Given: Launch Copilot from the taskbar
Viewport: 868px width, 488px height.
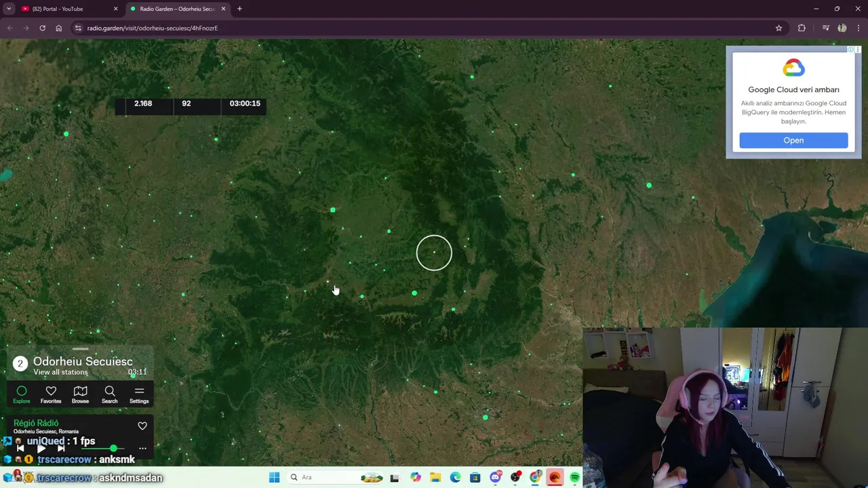Looking at the screenshot, I should click(415, 477).
